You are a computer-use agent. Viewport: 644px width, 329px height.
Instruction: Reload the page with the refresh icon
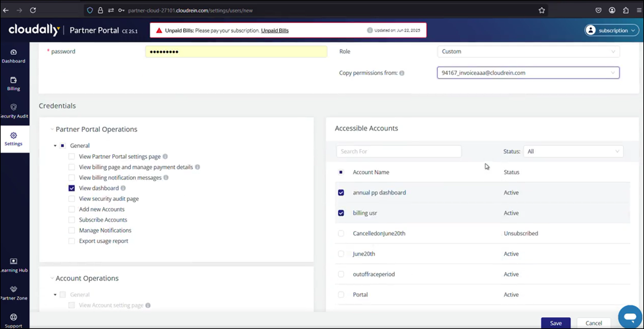click(33, 11)
